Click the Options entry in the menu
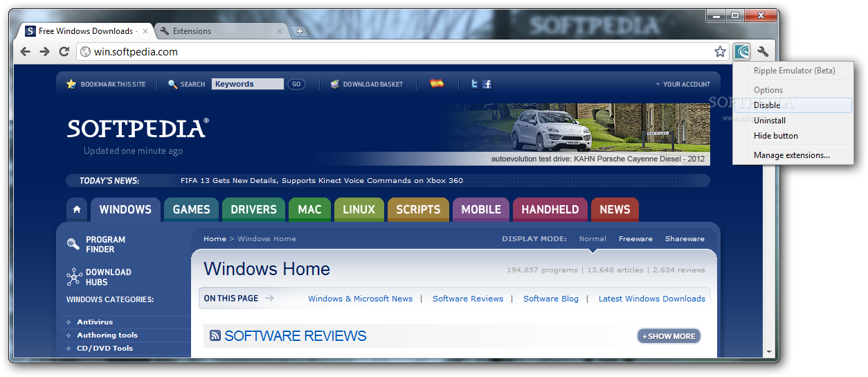Viewport: 868px width, 377px height. [793, 90]
